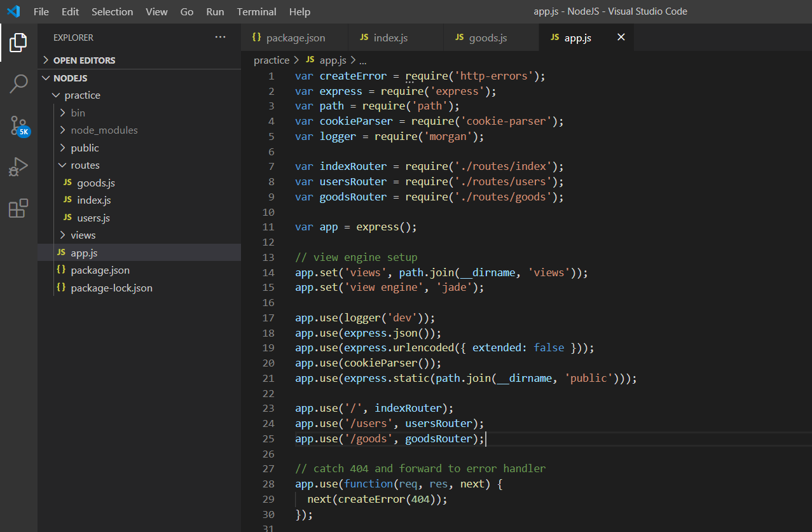This screenshot has height=532, width=812.
Task: Click 'false' keyword on line 19
Action: pyautogui.click(x=549, y=347)
